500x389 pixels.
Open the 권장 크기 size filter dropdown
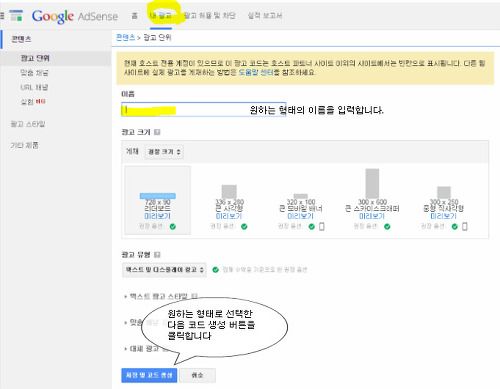point(164,152)
